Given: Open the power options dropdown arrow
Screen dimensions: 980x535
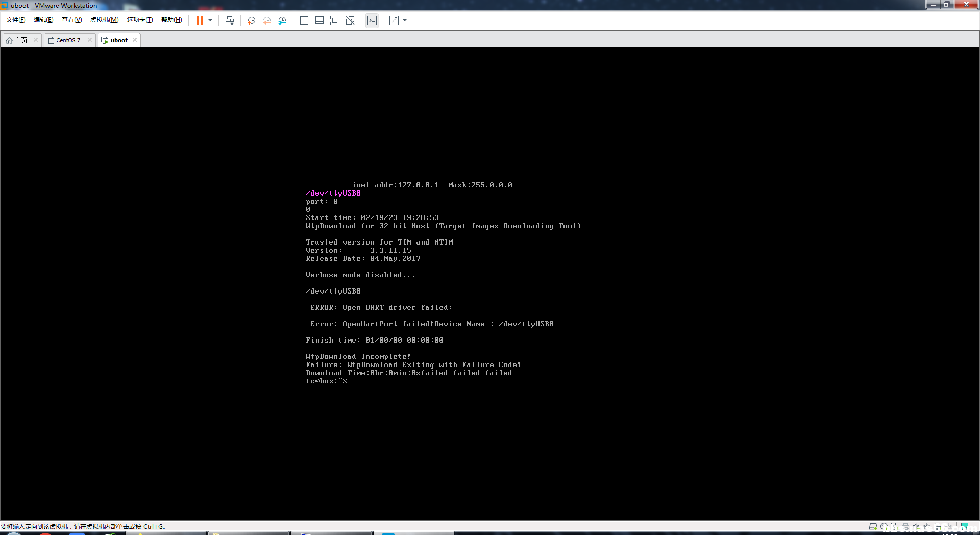Looking at the screenshot, I should click(210, 20).
